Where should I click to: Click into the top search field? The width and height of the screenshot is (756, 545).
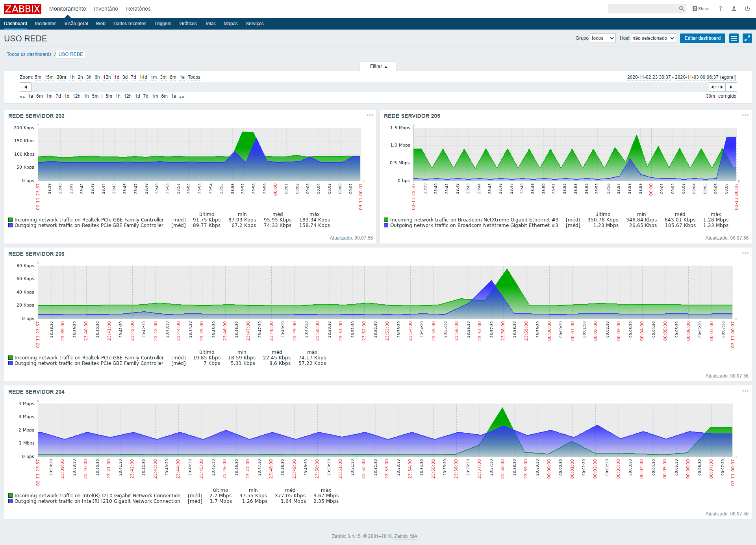[x=643, y=9]
